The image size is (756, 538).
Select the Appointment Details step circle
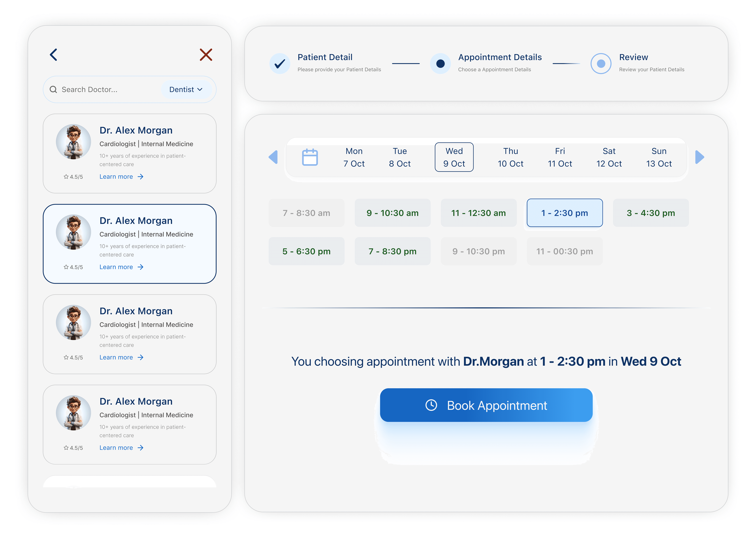[440, 63]
